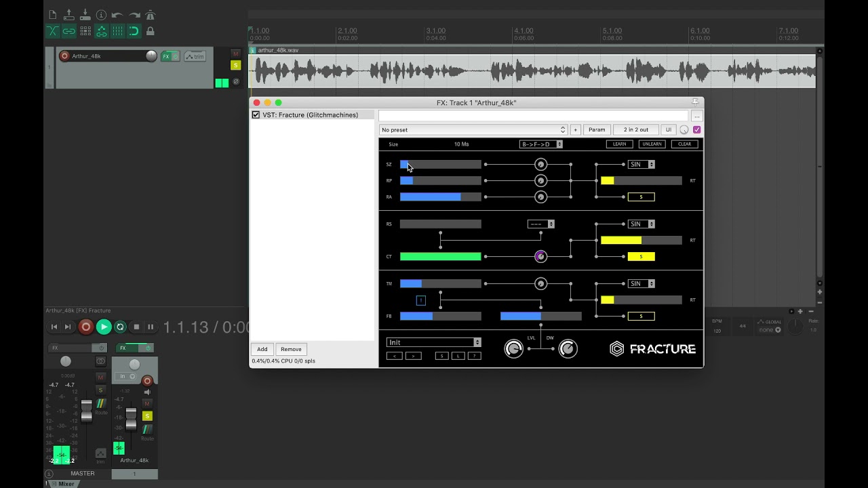Toggle the metronome icon

coord(151,15)
